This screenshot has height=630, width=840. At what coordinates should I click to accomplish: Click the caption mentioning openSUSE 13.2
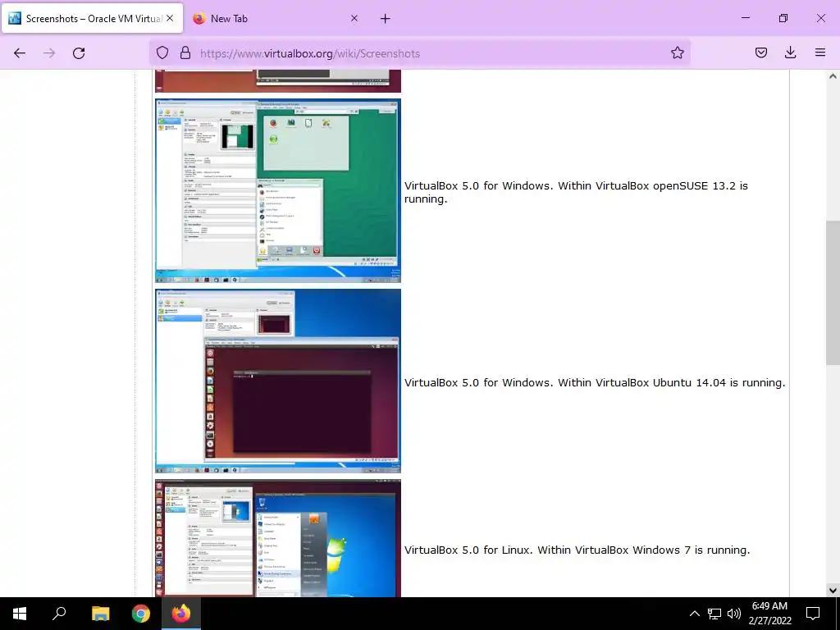[x=576, y=192]
